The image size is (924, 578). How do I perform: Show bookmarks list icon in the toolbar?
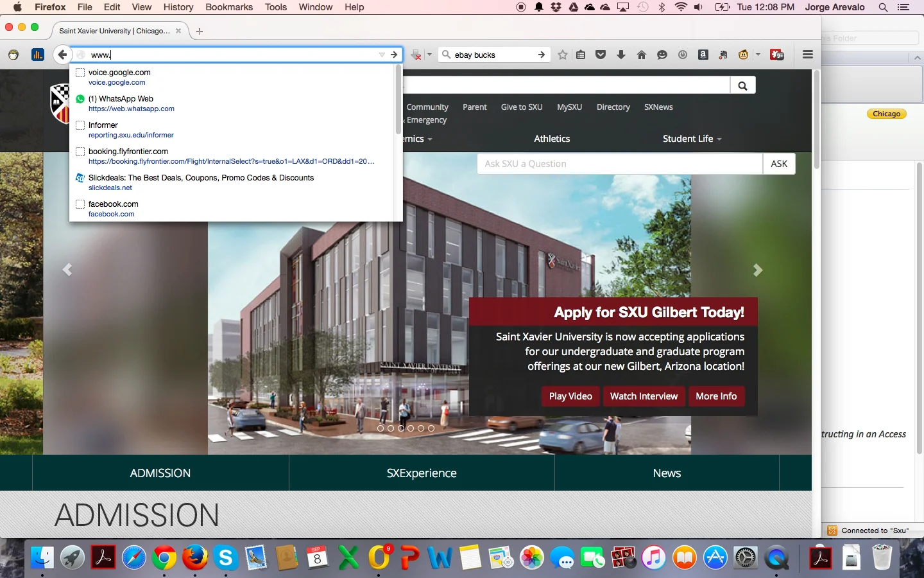581,55
